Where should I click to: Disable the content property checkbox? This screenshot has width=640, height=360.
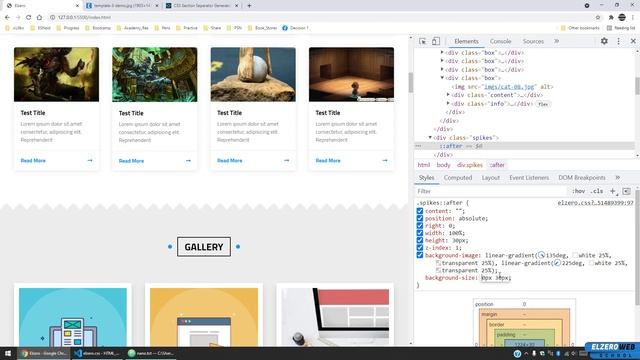(420, 211)
